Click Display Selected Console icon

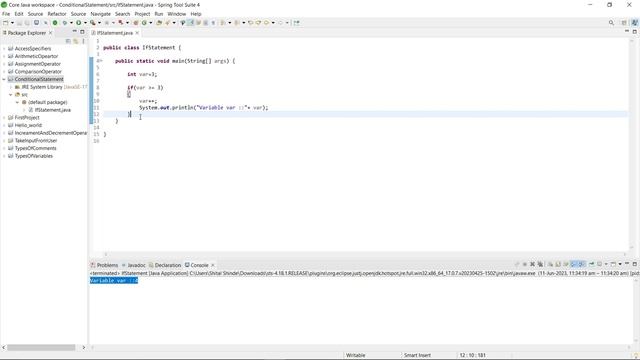tap(600, 264)
